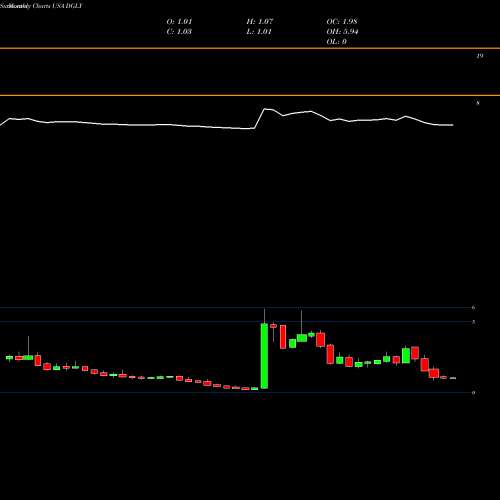
Task: Select the low value L: 1.01
Action: point(259,32)
